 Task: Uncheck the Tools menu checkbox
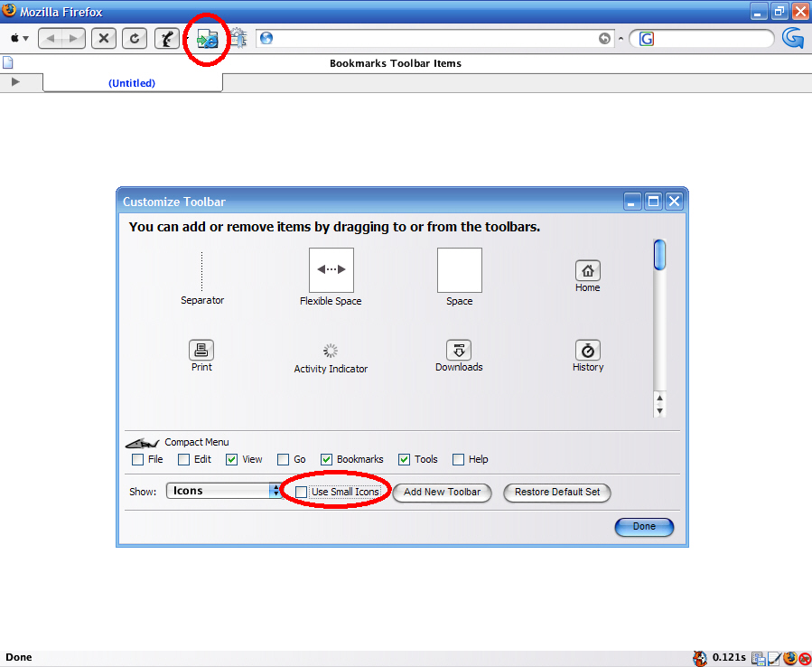404,460
